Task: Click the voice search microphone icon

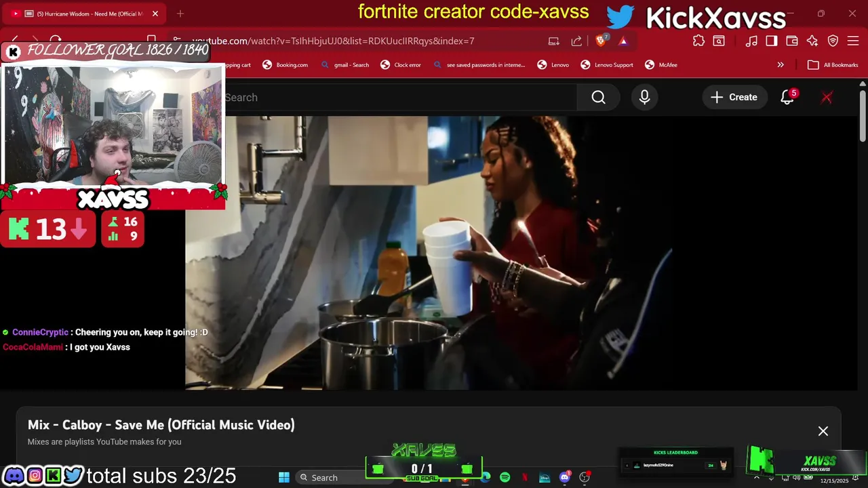Action: click(x=644, y=98)
